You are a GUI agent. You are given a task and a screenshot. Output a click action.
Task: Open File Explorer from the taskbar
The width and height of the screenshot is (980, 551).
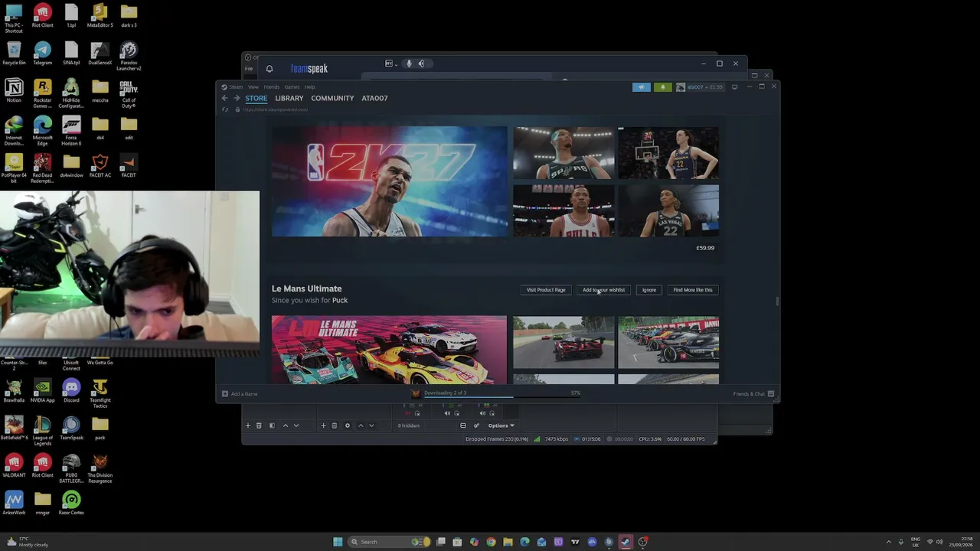pyautogui.click(x=508, y=542)
